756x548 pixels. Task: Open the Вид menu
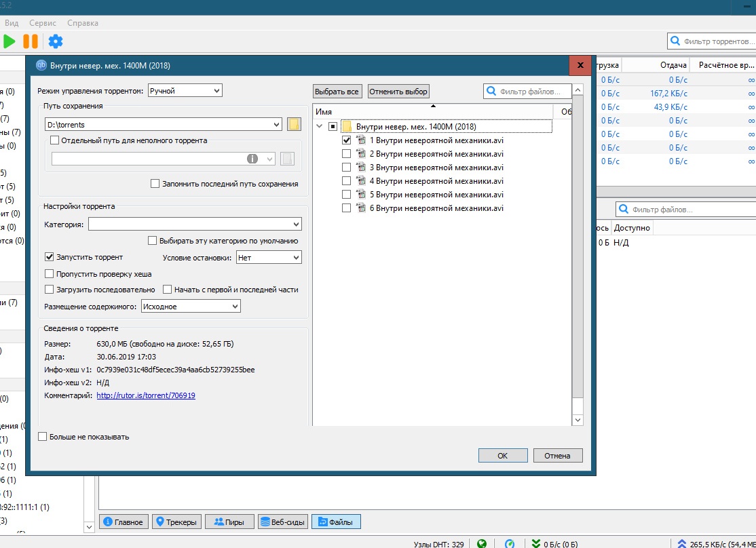pyautogui.click(x=12, y=22)
